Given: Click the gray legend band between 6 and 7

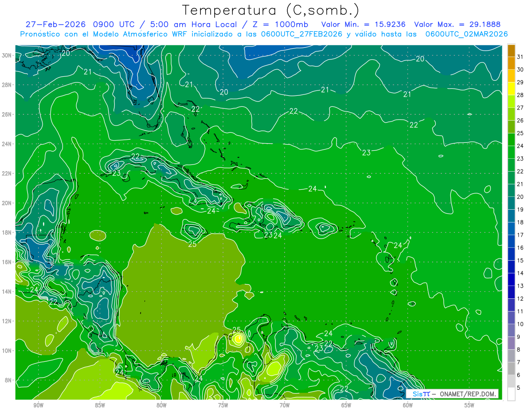Looking at the screenshot, I should click(511, 369).
